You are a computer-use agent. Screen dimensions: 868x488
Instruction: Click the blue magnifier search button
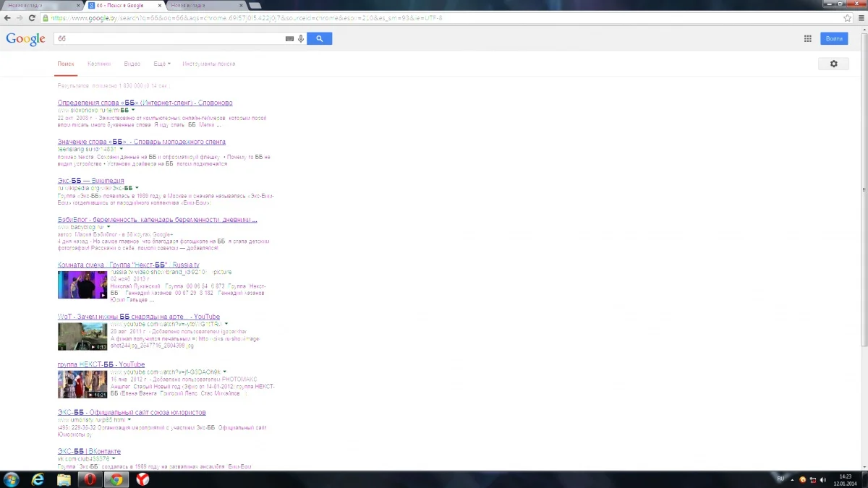(x=319, y=38)
